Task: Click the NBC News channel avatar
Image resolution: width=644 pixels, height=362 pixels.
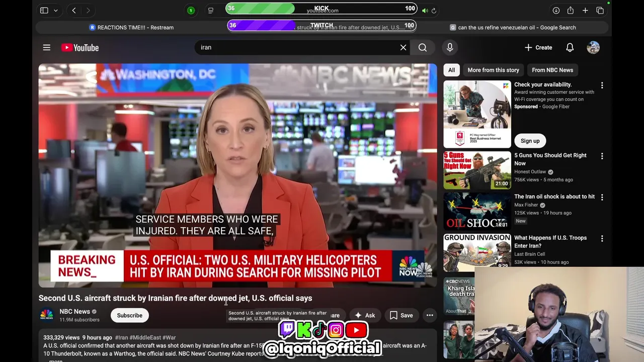Action: pos(47,315)
